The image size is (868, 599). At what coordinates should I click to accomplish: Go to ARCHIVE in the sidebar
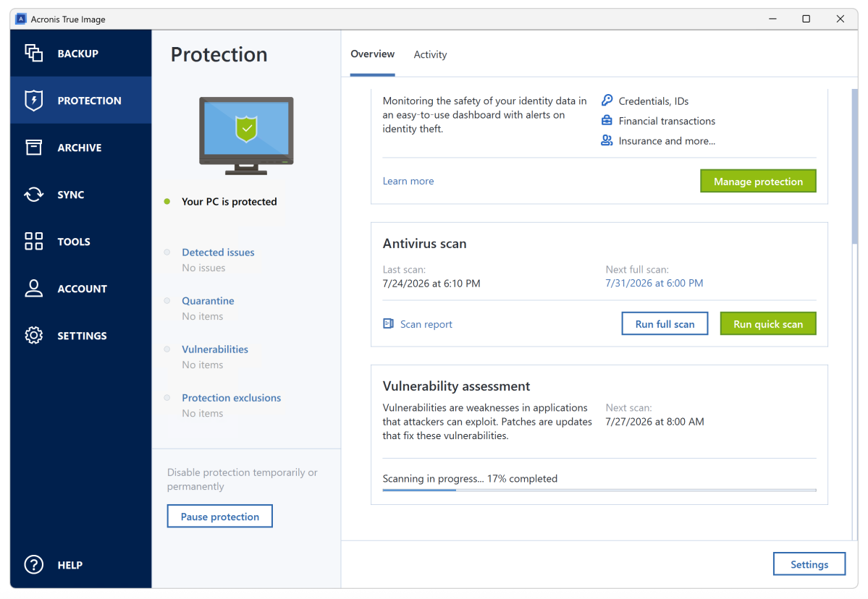click(x=81, y=147)
